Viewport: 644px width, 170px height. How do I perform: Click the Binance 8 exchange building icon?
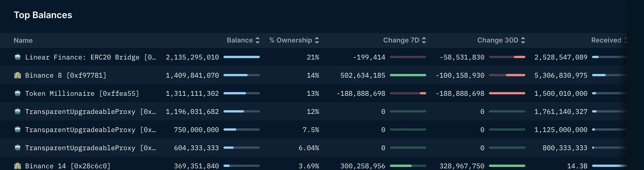[x=18, y=75]
